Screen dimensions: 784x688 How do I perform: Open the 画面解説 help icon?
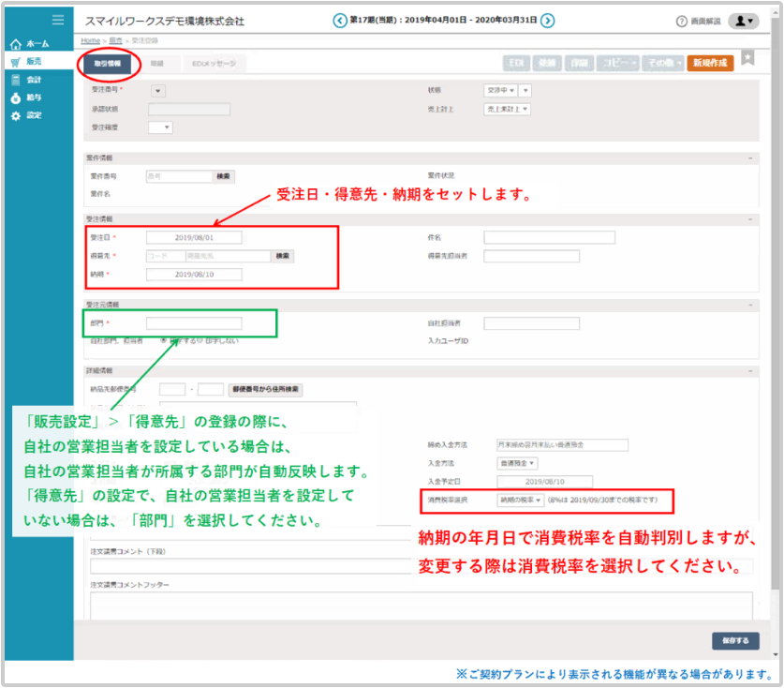681,21
